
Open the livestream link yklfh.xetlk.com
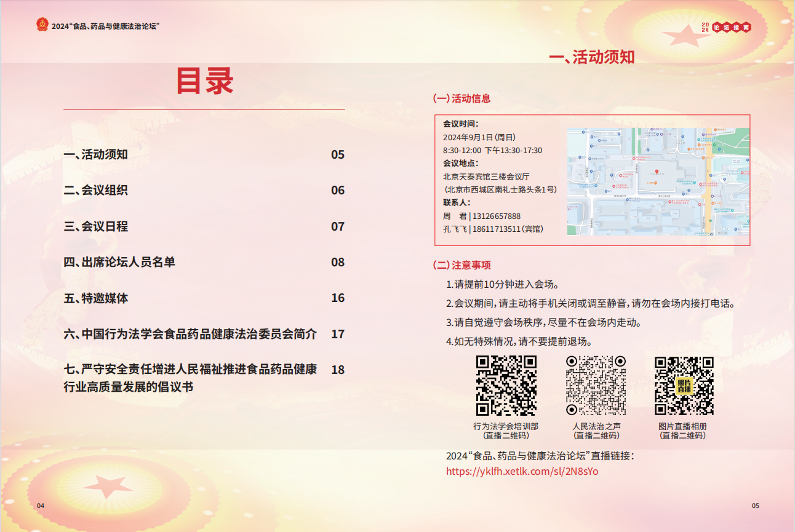click(522, 472)
